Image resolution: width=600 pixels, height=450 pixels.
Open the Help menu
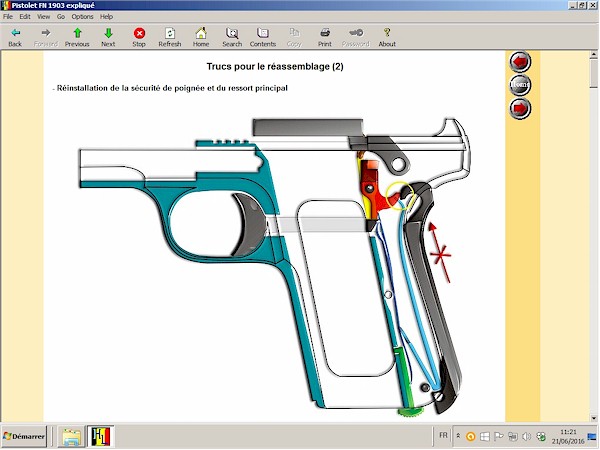point(106,16)
